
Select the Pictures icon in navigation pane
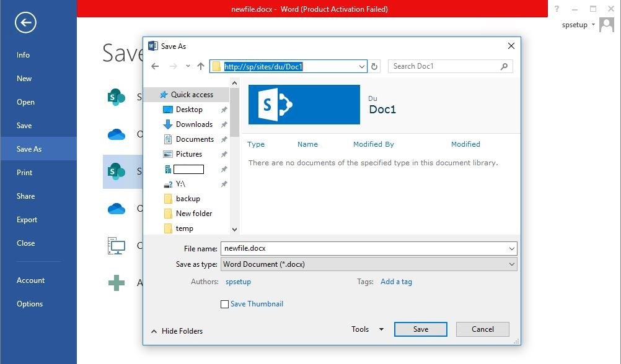pos(168,154)
